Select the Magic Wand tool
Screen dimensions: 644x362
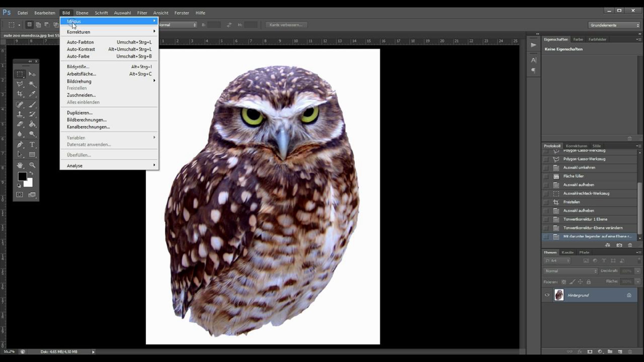32,84
